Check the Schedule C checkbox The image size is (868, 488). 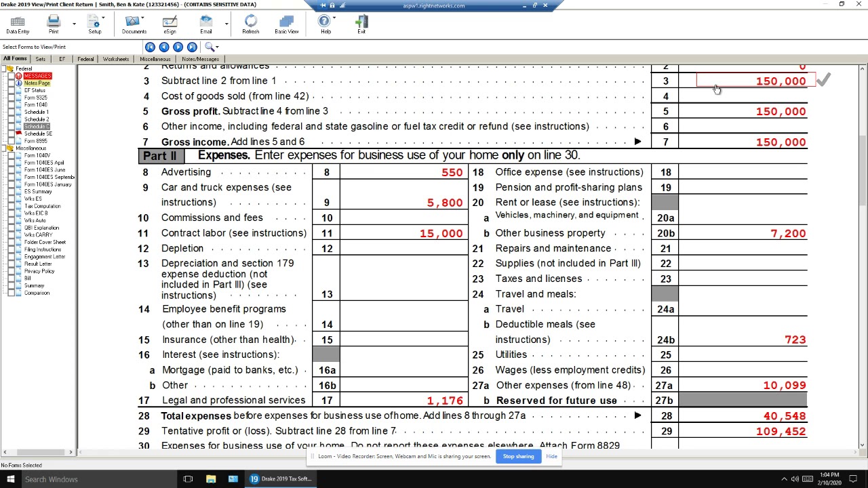12,127
